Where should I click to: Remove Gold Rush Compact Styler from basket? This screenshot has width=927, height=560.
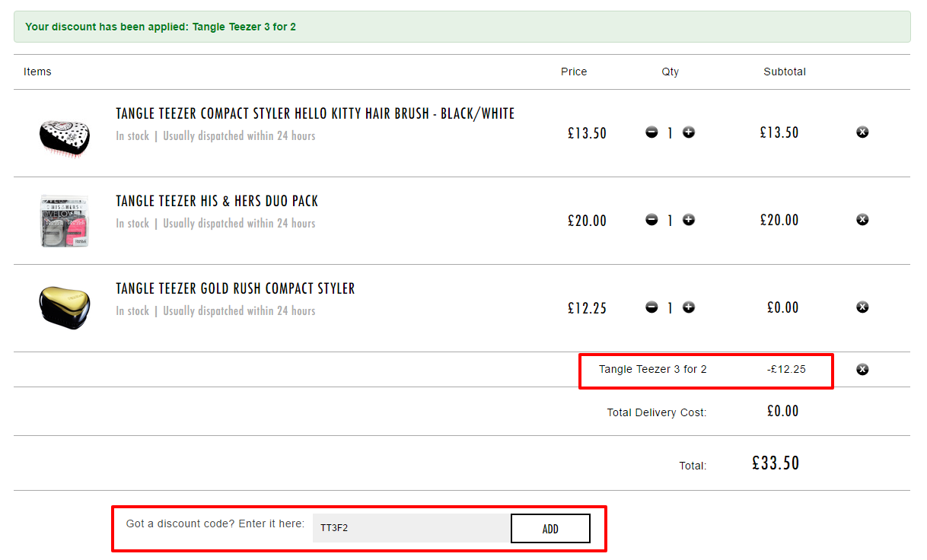(862, 307)
